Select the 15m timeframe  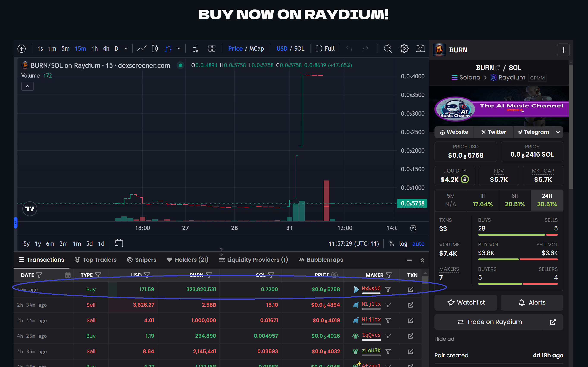[80, 48]
